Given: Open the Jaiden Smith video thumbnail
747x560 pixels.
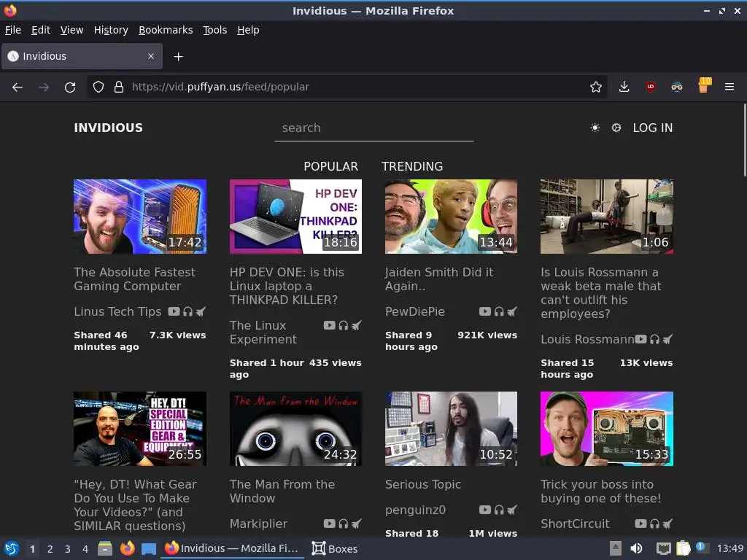Looking at the screenshot, I should point(451,217).
